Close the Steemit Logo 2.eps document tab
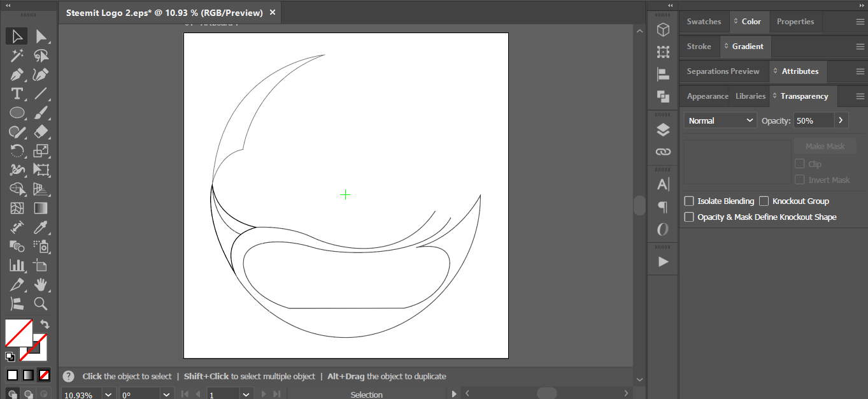The image size is (868, 399). point(273,13)
